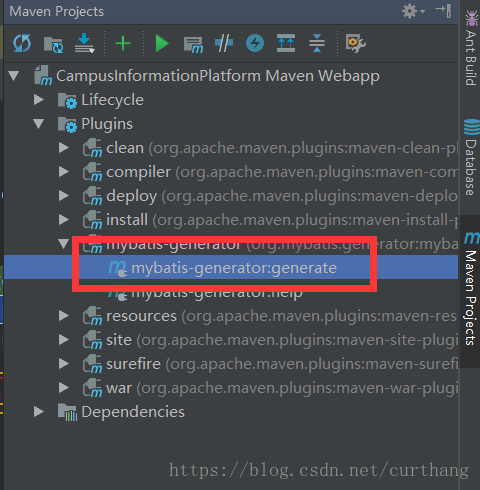Download sources and documentation icon

click(x=84, y=43)
